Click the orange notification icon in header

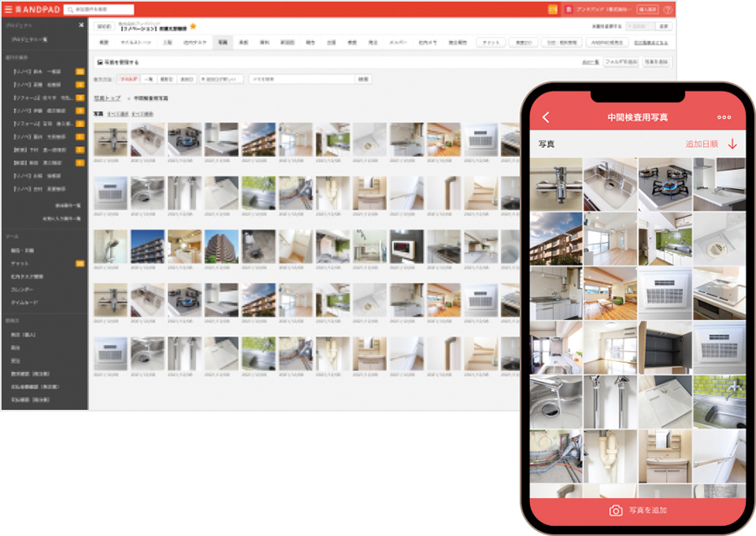(x=553, y=9)
